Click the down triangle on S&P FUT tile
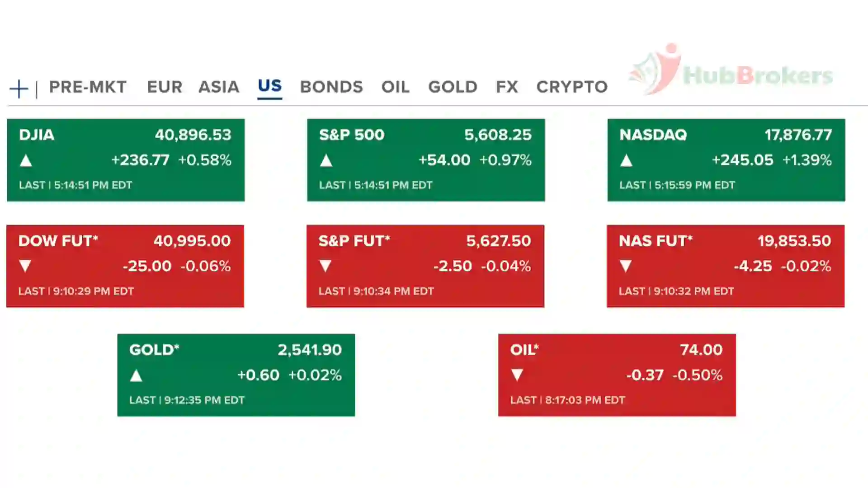The width and height of the screenshot is (868, 488). click(x=325, y=266)
